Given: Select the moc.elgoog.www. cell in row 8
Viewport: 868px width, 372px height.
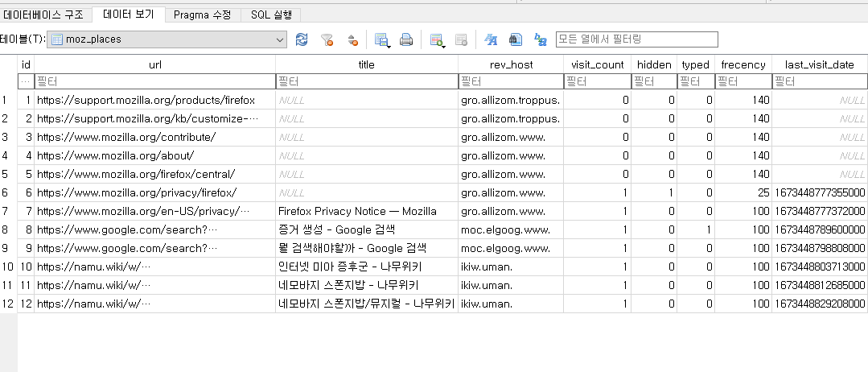Looking at the screenshot, I should click(x=511, y=229).
